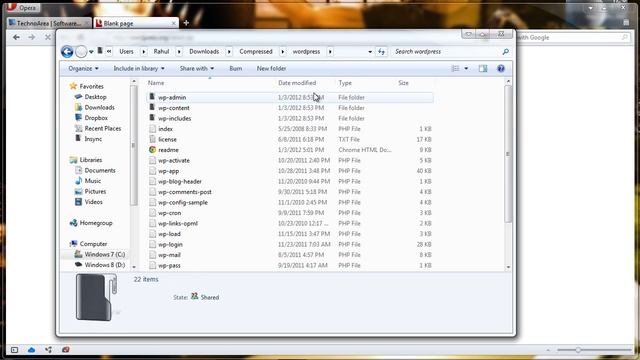640x360 pixels.
Task: Select the wp-links-opml file
Action: [x=178, y=223]
